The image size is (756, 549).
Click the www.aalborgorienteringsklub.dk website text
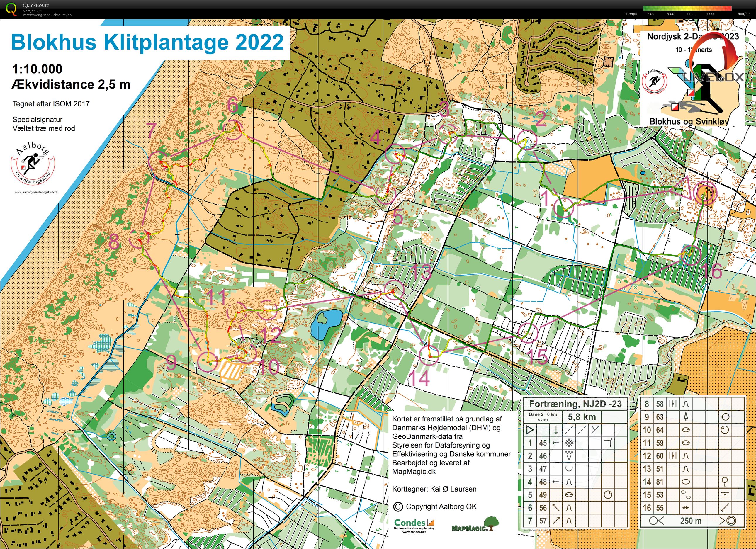pyautogui.click(x=36, y=192)
